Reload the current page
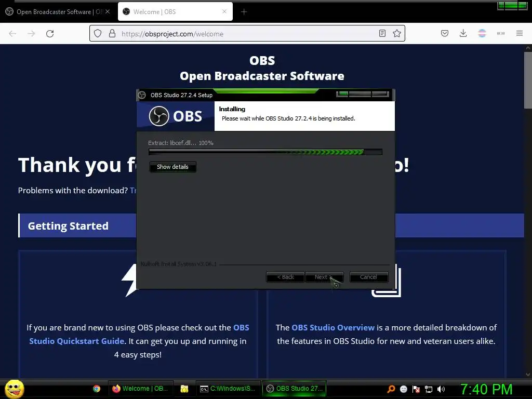 click(x=50, y=34)
